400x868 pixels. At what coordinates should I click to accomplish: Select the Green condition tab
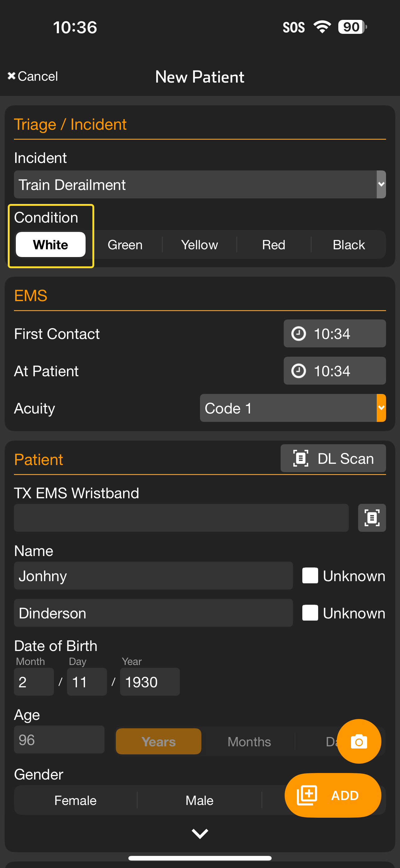tap(125, 245)
